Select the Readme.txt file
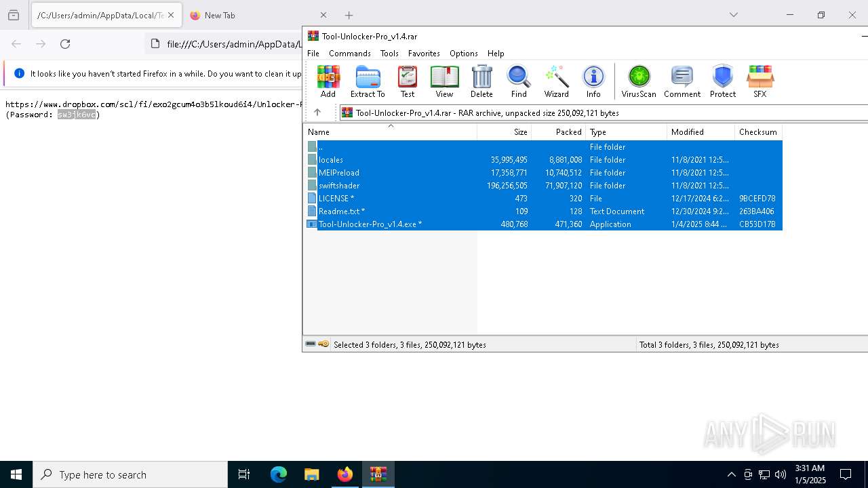The width and height of the screenshot is (868, 488). pos(543,211)
